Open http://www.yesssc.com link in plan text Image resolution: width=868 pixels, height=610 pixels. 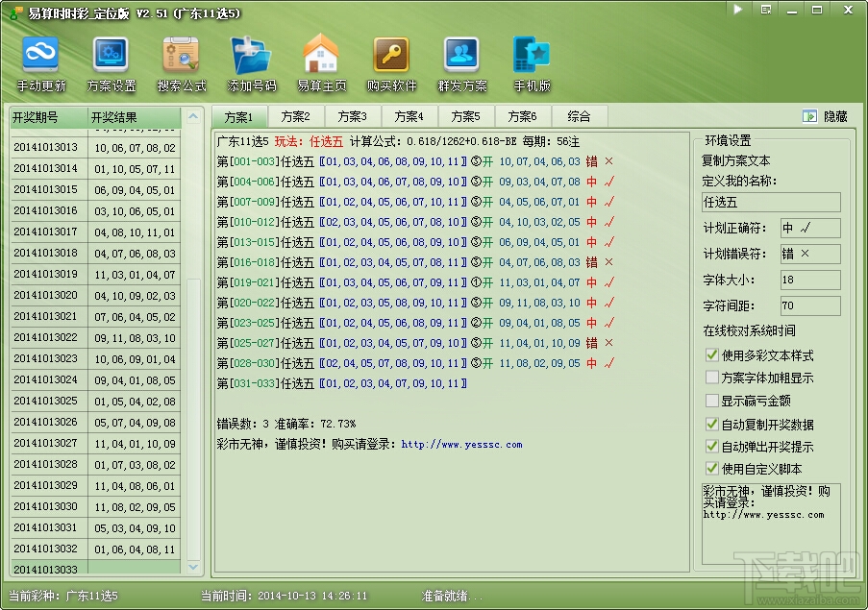461,444
